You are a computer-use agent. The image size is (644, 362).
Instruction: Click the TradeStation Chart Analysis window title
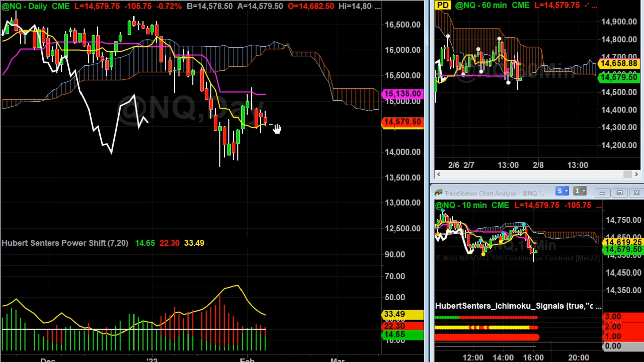coord(495,193)
